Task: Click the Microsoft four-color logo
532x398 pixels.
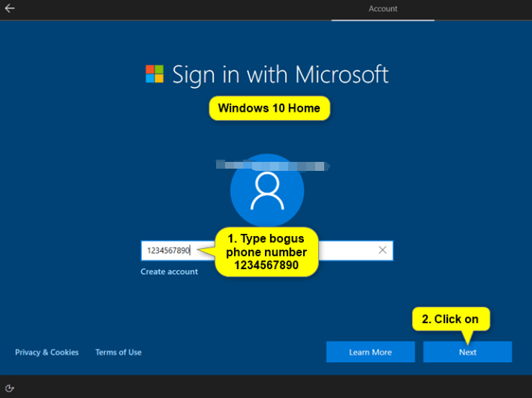Action: (x=155, y=73)
